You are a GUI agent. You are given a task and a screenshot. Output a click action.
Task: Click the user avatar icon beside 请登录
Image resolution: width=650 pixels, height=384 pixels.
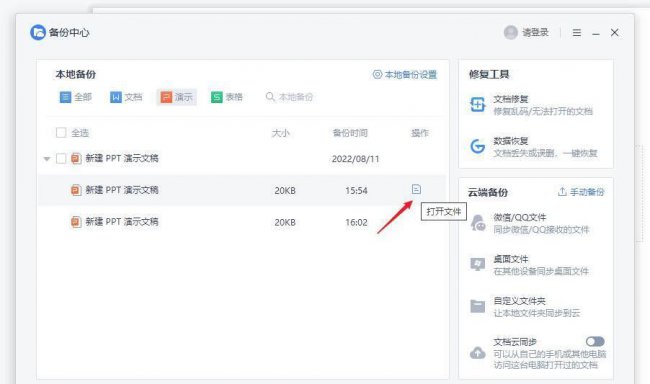coord(510,32)
